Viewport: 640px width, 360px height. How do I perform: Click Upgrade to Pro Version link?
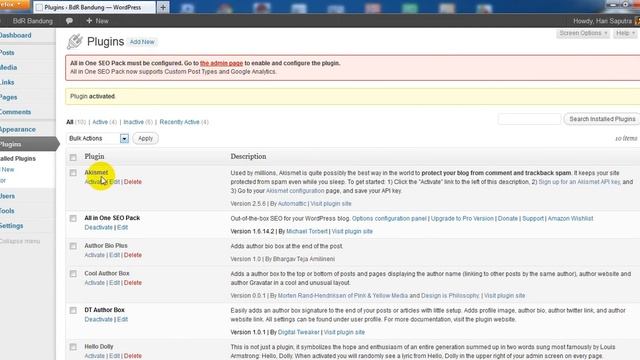coord(462,219)
